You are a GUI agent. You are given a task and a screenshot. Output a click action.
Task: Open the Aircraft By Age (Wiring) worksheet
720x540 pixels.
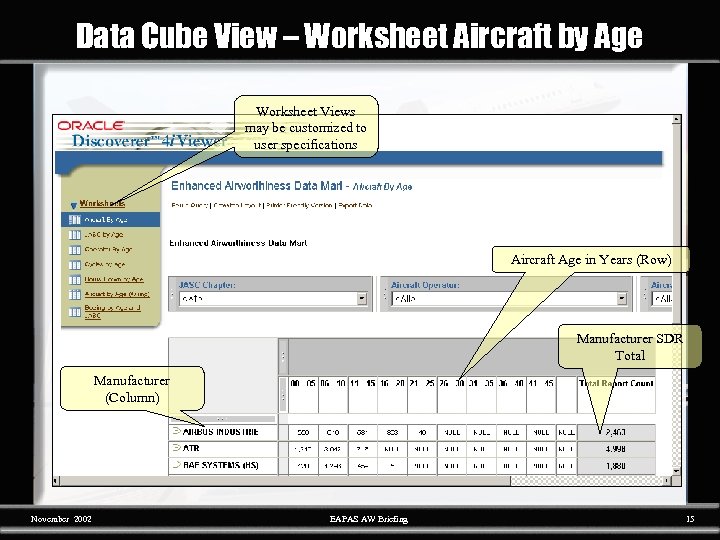click(117, 294)
